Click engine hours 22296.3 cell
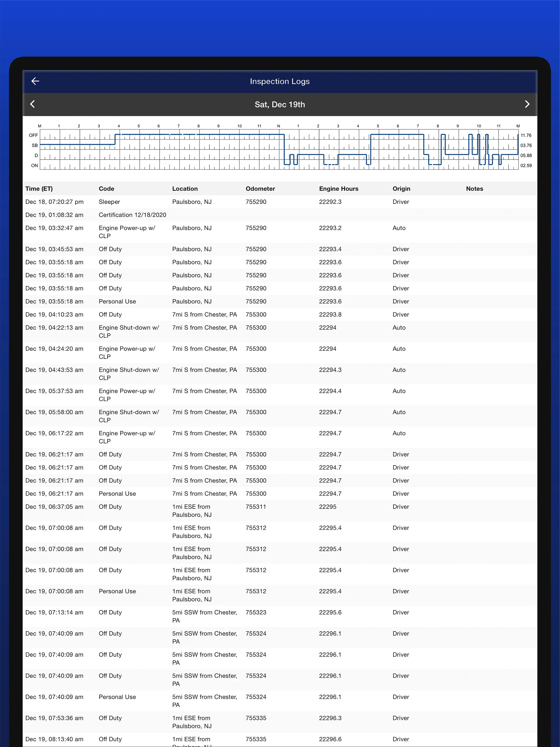 tap(330, 718)
